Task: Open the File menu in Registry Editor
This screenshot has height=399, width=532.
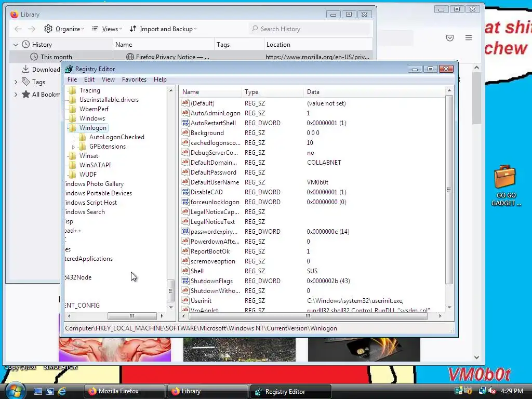Action: pyautogui.click(x=72, y=79)
